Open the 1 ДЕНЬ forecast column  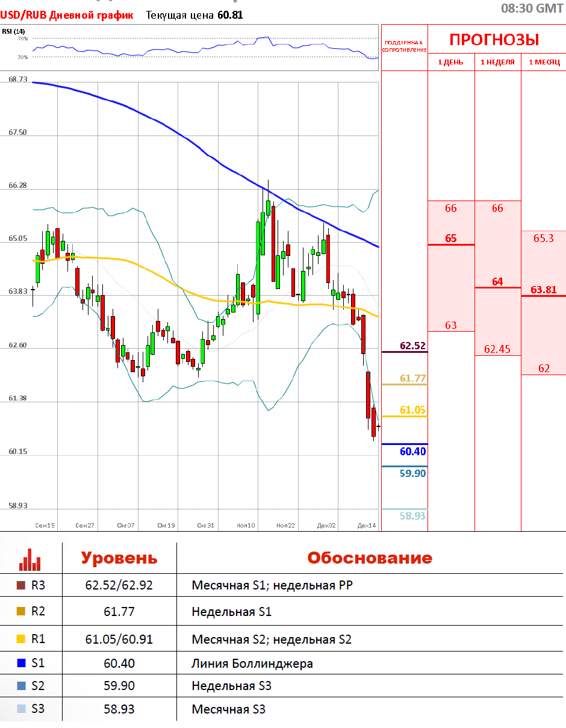tap(450, 62)
